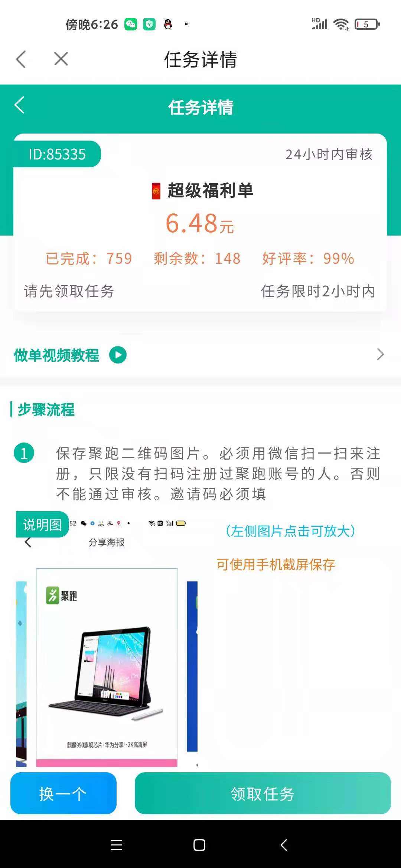The image size is (401, 868).
Task: Tap the red envelope icon beside 超级福利单
Action: (x=156, y=191)
